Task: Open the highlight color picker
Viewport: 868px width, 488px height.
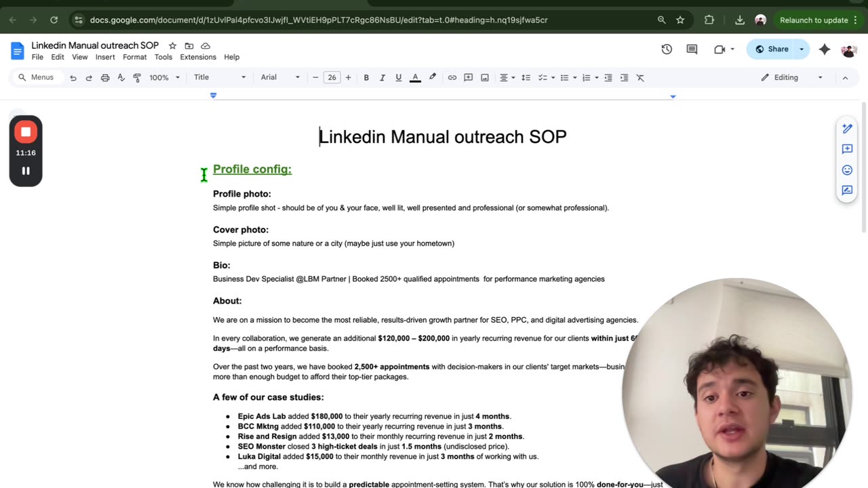Action: pos(432,77)
